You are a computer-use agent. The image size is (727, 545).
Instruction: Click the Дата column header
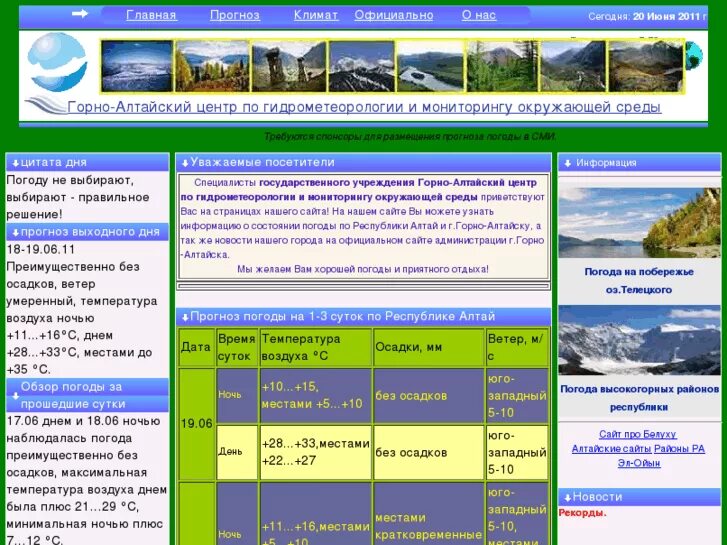pos(197,347)
